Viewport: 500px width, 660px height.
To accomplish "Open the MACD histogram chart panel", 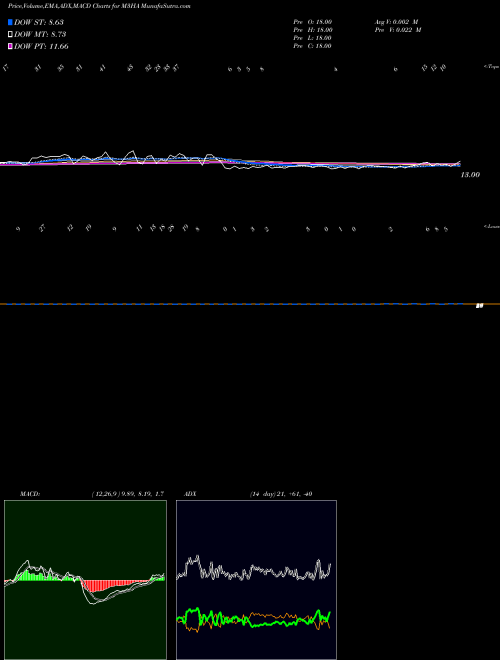I will pos(85,580).
